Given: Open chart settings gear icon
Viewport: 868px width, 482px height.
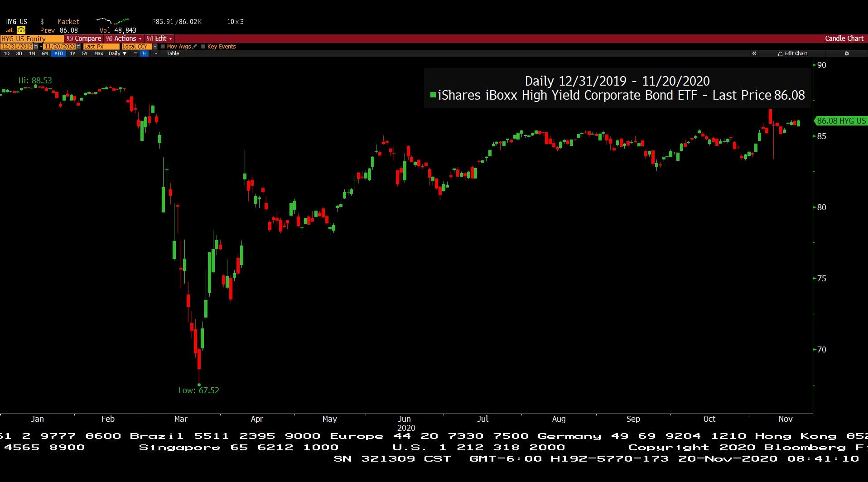Looking at the screenshot, I should coord(847,53).
